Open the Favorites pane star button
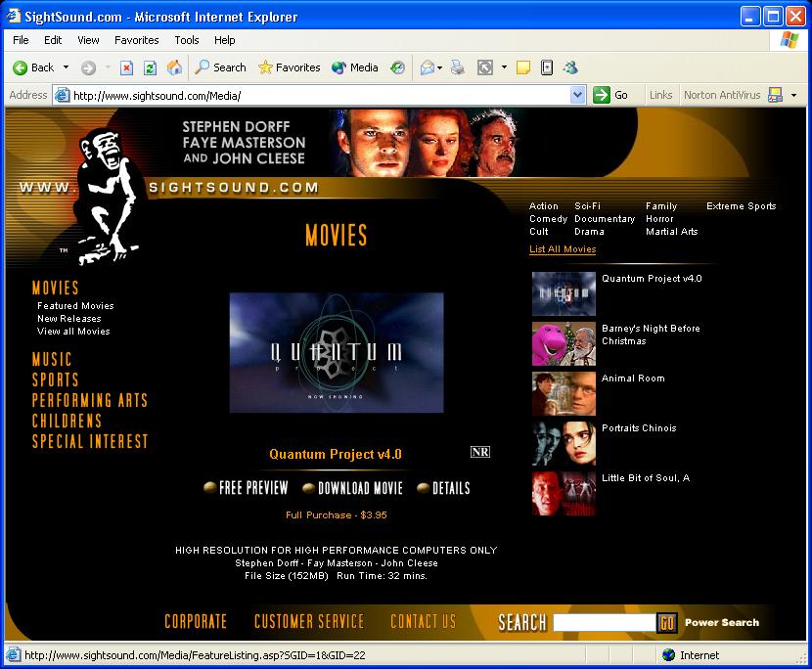The width and height of the screenshot is (812, 669). [289, 67]
